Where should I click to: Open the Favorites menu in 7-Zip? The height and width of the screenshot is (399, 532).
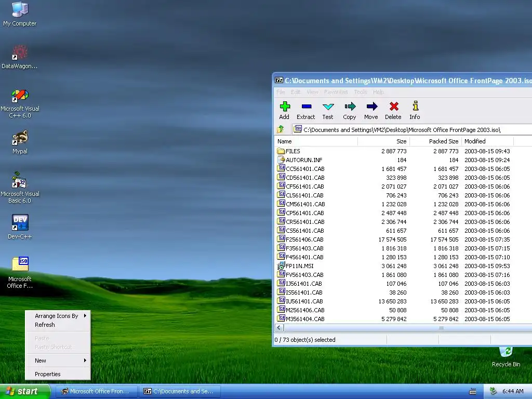pyautogui.click(x=336, y=92)
